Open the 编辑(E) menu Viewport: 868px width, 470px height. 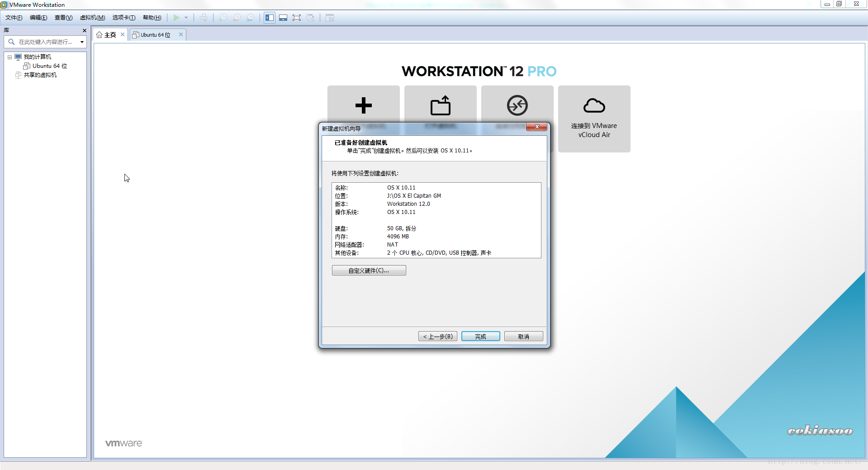pyautogui.click(x=38, y=18)
